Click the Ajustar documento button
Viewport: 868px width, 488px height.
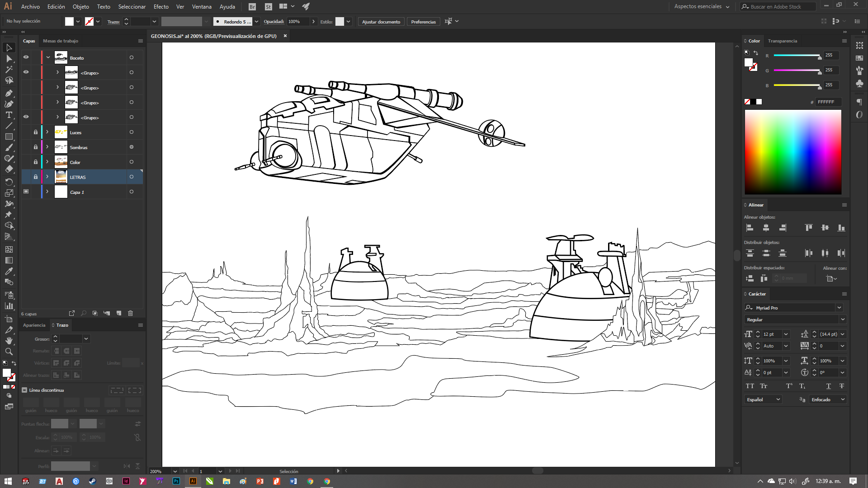tap(381, 22)
